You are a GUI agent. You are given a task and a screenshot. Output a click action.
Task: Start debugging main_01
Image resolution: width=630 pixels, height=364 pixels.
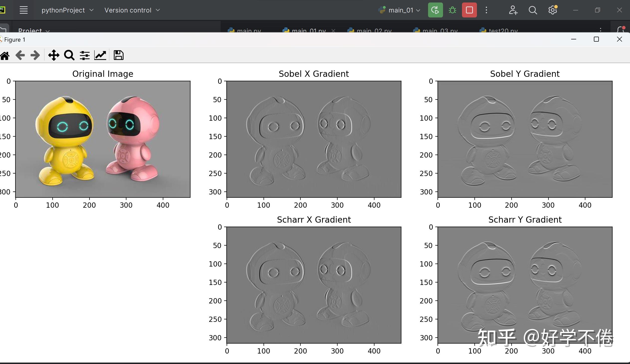pos(452,10)
